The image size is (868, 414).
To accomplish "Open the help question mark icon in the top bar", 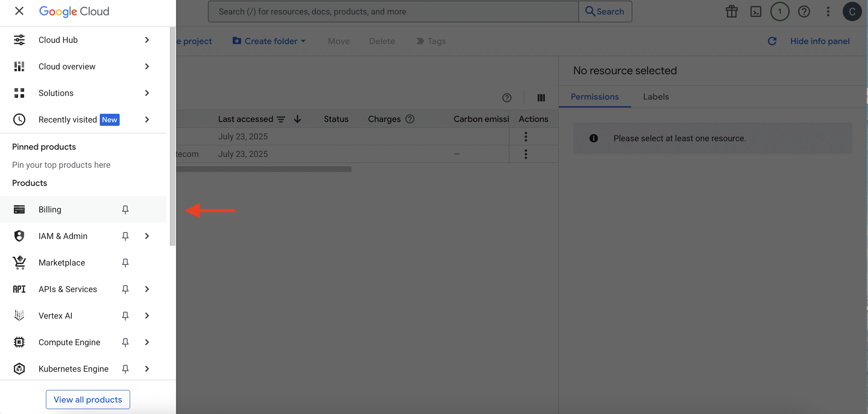I will click(x=804, y=11).
